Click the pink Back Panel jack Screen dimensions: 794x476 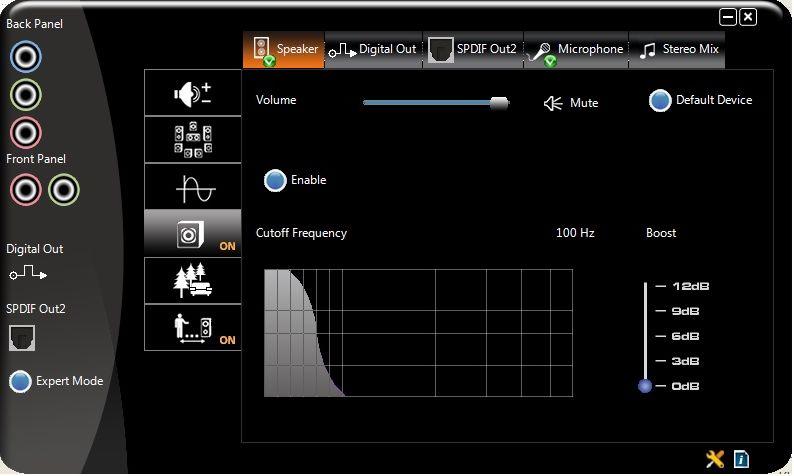tap(25, 133)
